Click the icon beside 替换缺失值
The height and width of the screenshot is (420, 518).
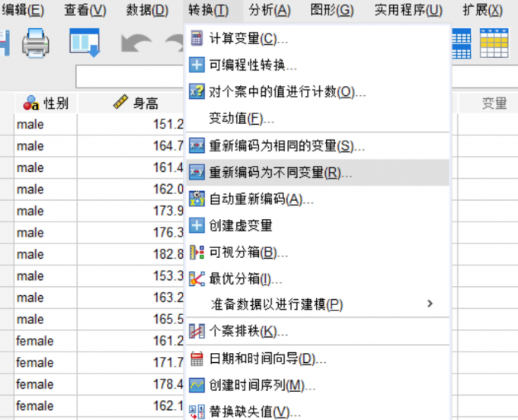click(x=197, y=412)
